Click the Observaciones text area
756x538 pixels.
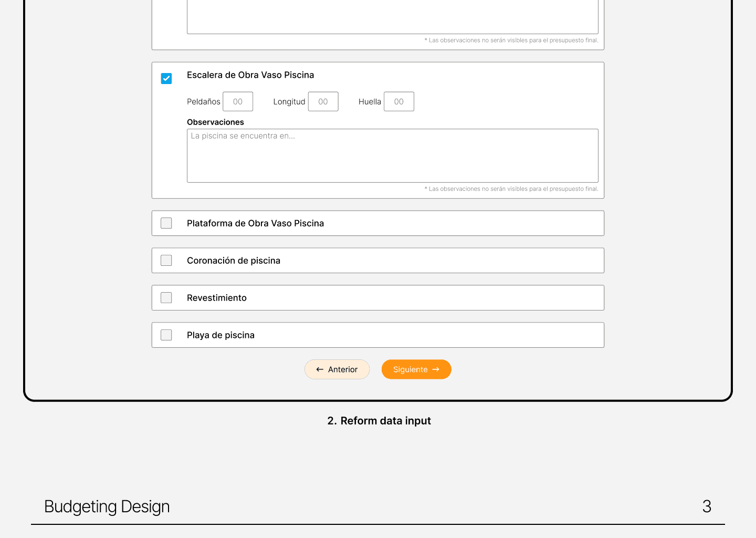(x=392, y=156)
